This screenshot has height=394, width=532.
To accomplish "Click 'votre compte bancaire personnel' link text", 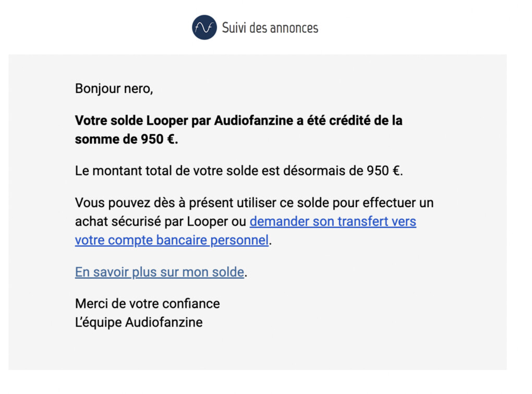I will point(172,241).
